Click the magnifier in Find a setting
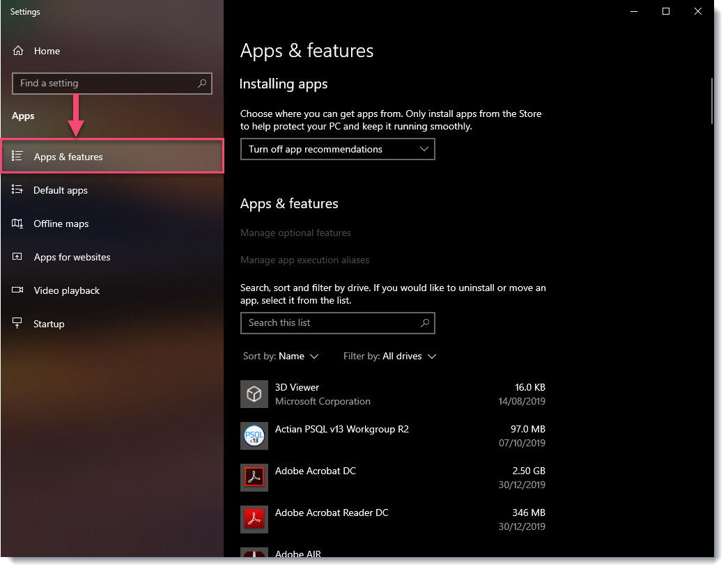Screen dimensions: 728x571 [202, 84]
